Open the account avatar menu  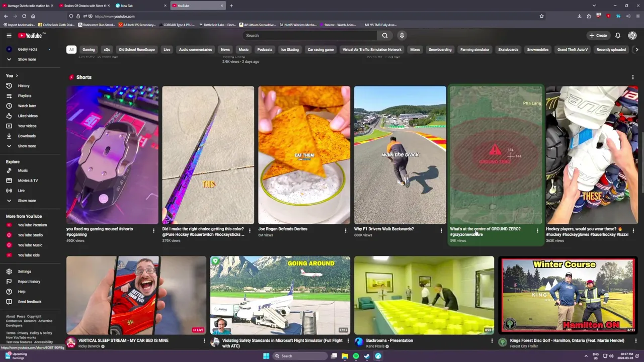pos(632,35)
